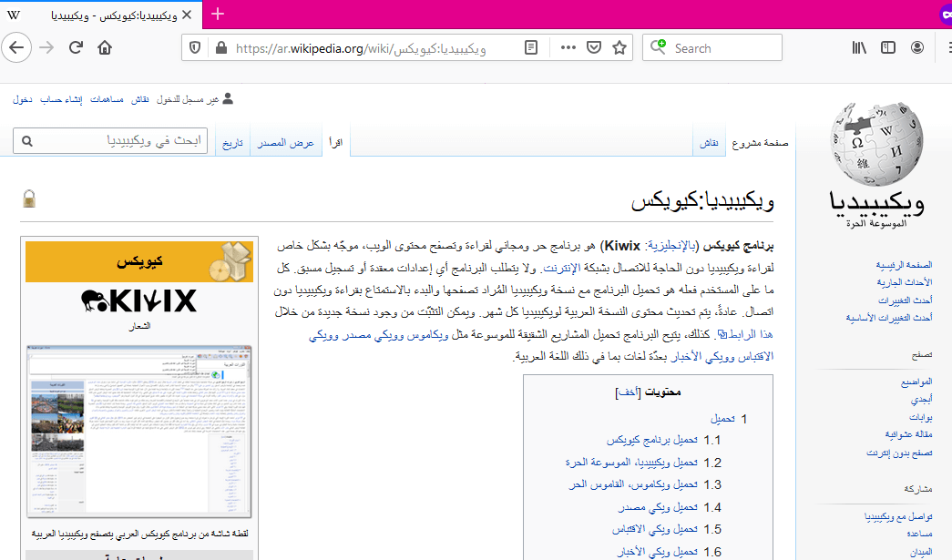Select the ويكيبيديا:كيويكس browser tab
The image size is (952, 560).
(x=102, y=15)
